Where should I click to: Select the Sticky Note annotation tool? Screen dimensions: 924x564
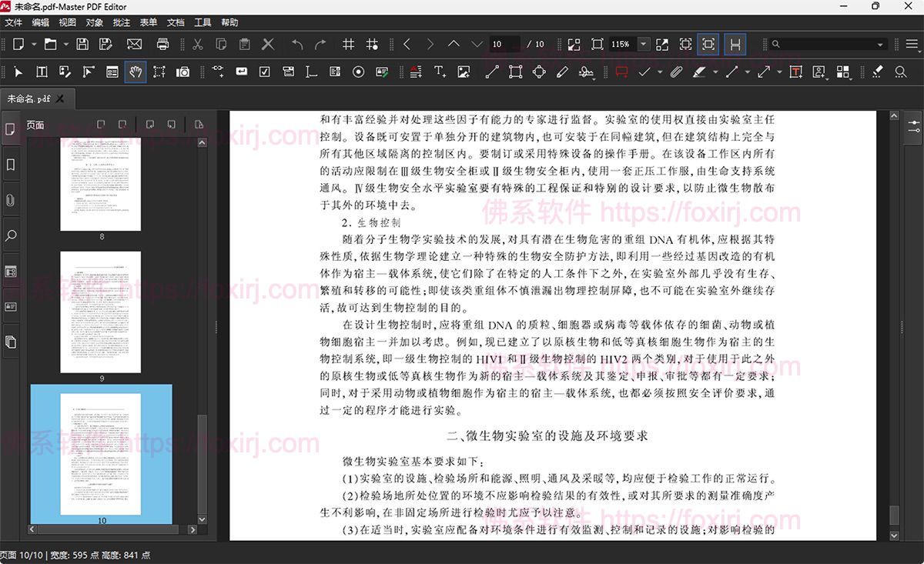[622, 72]
